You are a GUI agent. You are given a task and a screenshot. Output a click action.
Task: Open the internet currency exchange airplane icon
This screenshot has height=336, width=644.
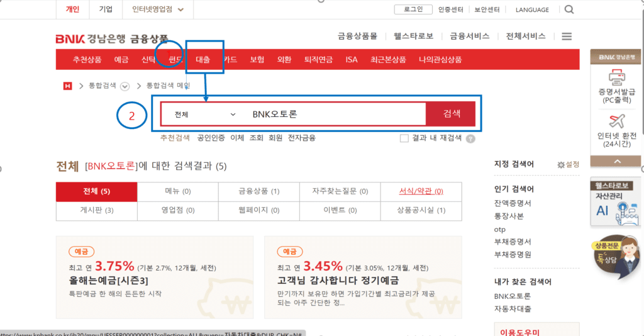[616, 121]
